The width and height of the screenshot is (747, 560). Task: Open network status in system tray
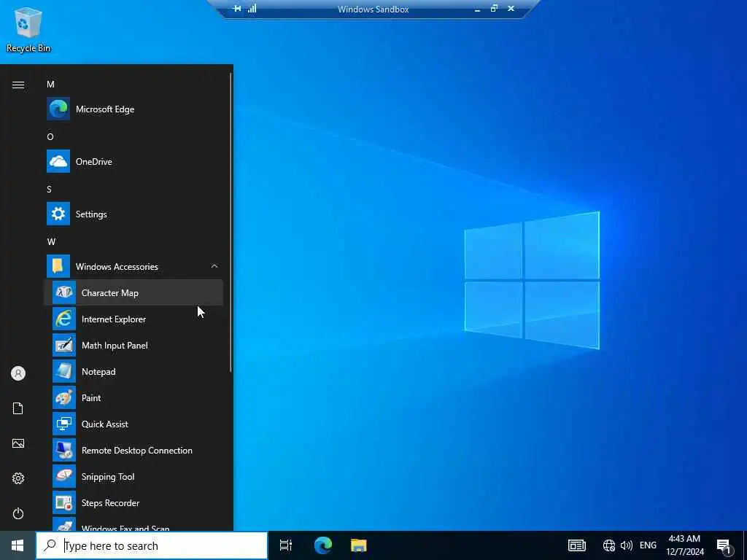(609, 545)
